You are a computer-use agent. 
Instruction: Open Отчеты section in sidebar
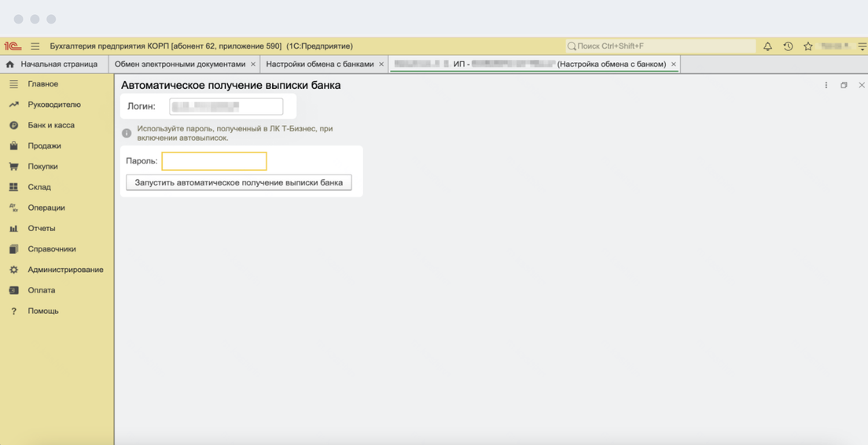point(42,228)
